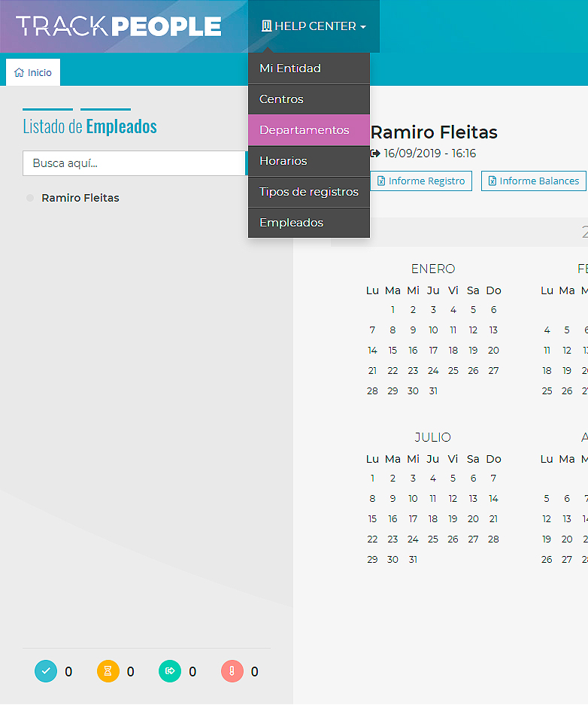Click the TrackPeople logo
Screen dimensions: 588x705
point(119,26)
